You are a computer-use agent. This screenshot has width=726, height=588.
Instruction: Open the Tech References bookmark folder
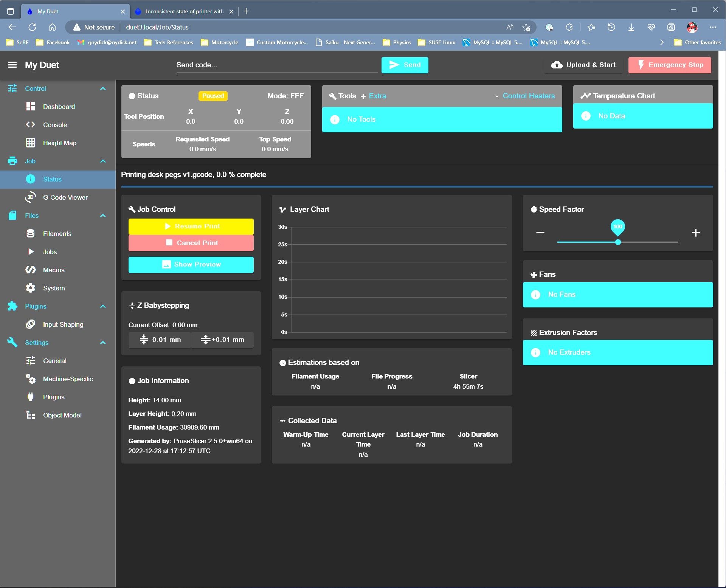point(169,42)
